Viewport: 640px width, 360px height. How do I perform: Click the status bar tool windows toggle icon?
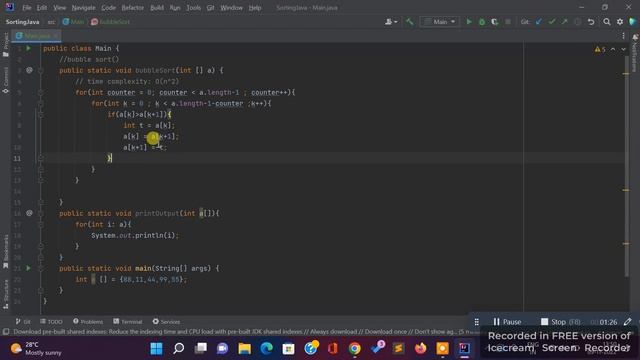tap(6, 332)
